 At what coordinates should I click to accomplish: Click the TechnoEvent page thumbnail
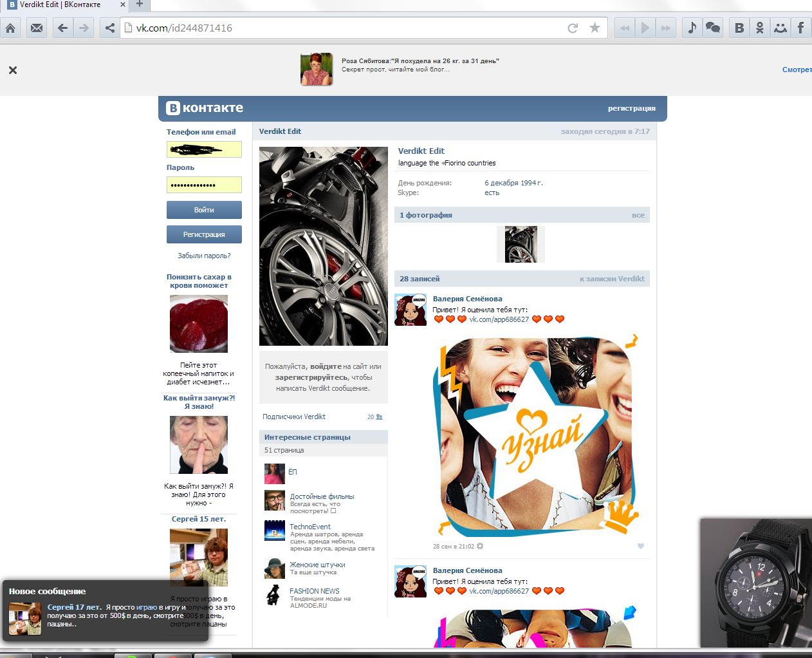[275, 531]
